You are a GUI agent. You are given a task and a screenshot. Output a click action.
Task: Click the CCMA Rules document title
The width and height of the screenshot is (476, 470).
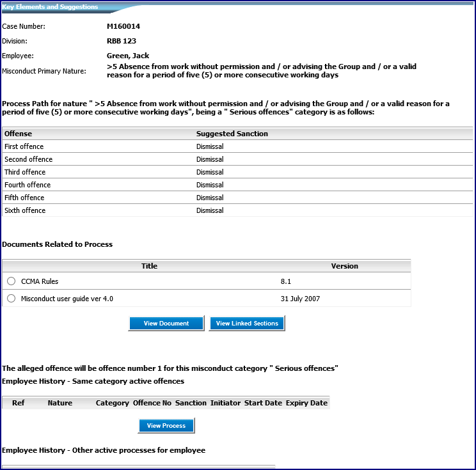tap(40, 281)
